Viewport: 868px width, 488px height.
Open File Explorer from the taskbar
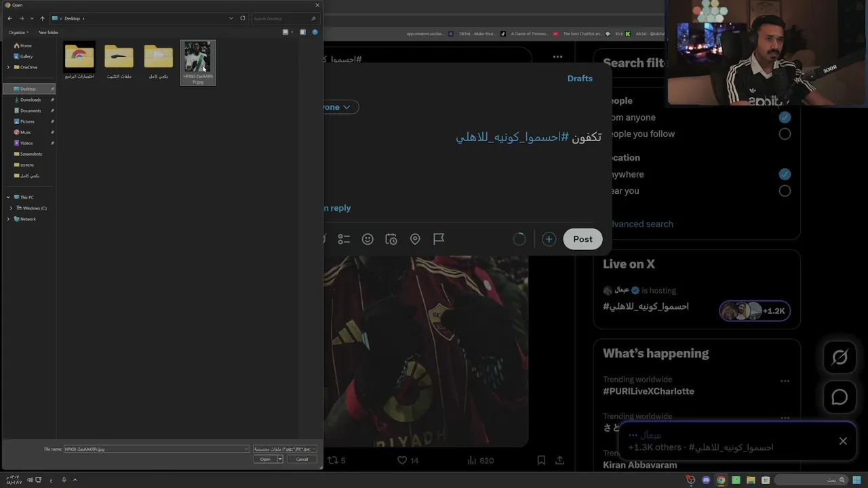click(751, 481)
